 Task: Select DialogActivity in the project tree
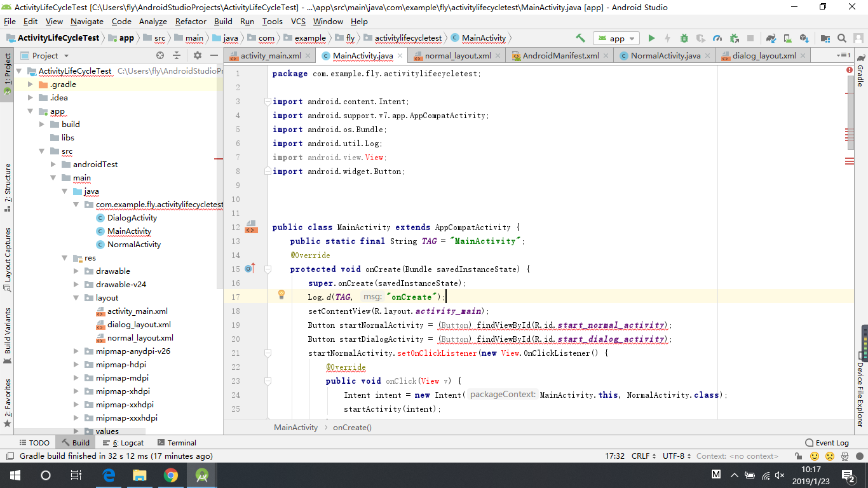point(132,218)
